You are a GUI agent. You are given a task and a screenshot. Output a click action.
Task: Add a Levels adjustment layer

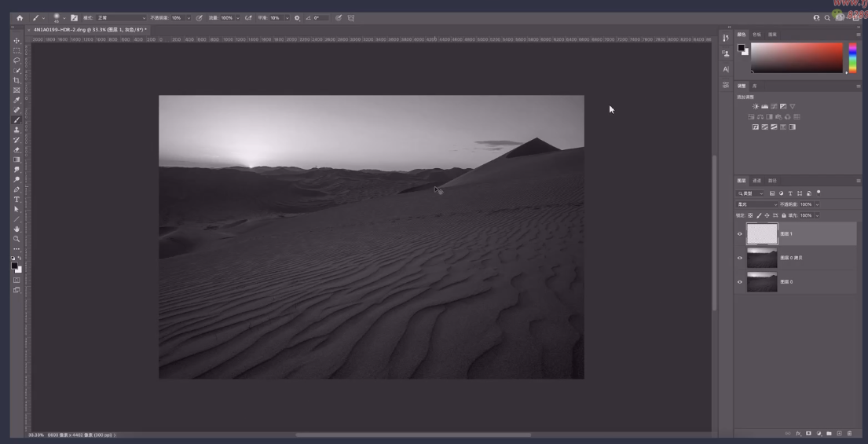[765, 106]
